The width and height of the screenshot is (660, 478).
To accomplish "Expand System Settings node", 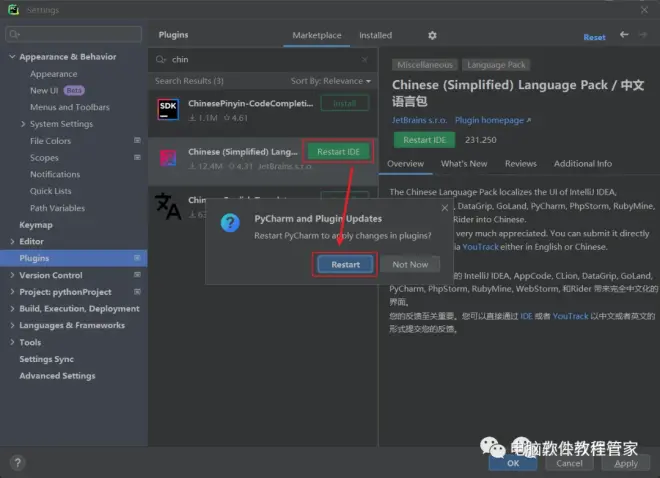I will (23, 124).
